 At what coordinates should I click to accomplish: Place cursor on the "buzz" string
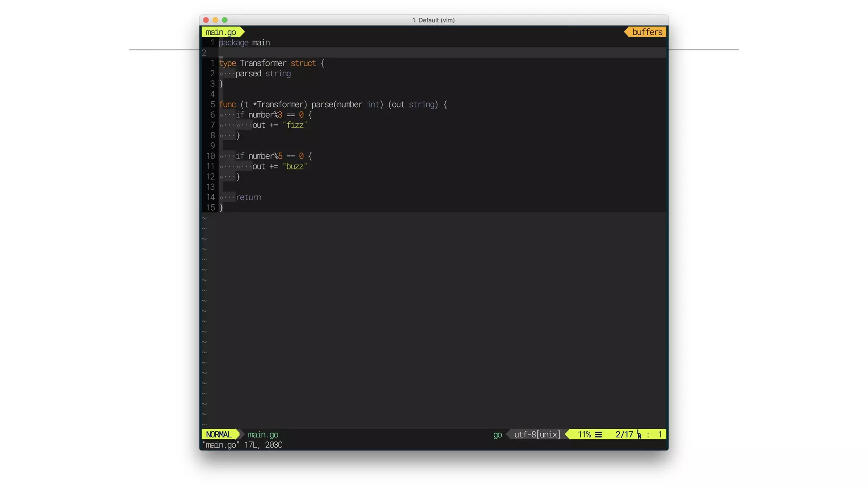click(x=295, y=166)
